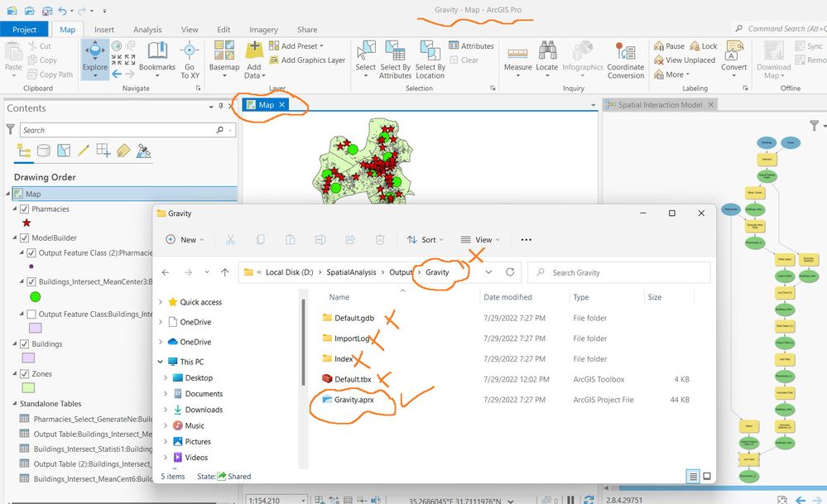
Task: Toggle Zones layer visibility
Action: (24, 374)
